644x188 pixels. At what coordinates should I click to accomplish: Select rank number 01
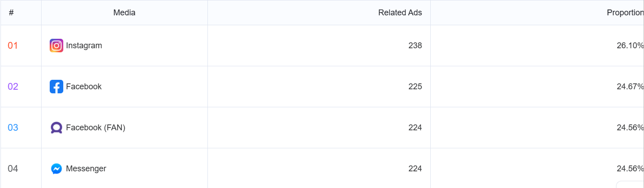pos(13,46)
